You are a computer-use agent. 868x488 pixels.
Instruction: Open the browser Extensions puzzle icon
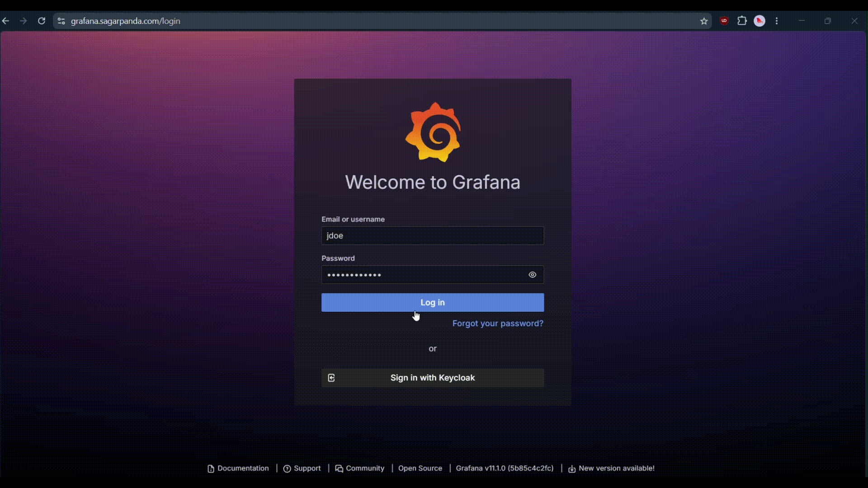[742, 21]
